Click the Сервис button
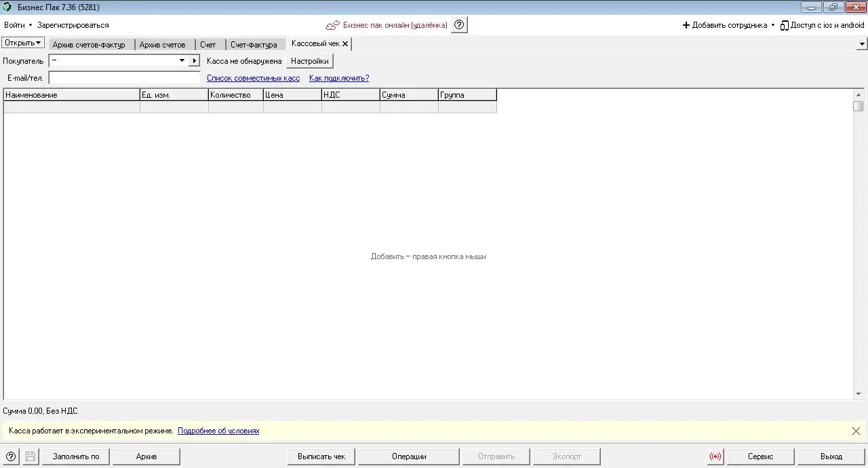Screen dimensions: 868x468 [761, 456]
